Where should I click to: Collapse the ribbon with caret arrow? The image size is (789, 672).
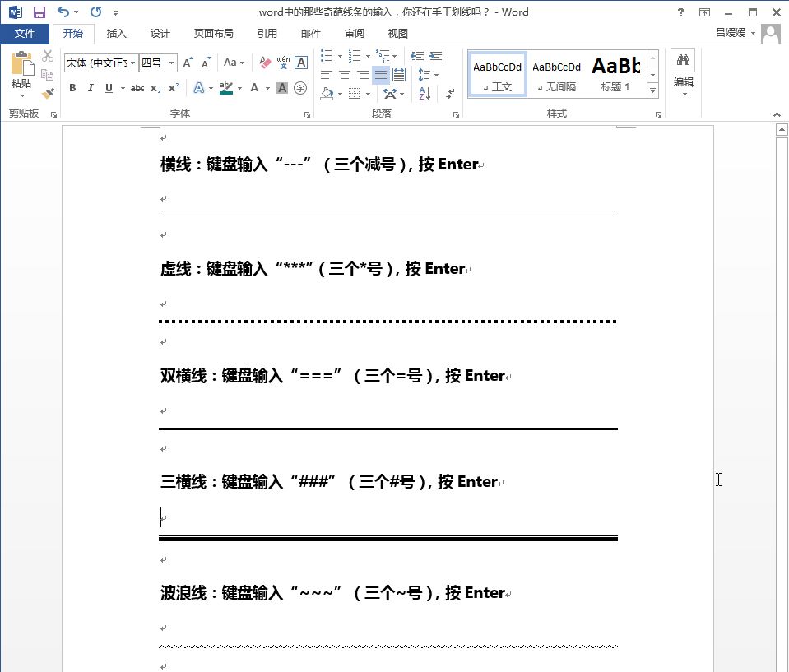[777, 114]
